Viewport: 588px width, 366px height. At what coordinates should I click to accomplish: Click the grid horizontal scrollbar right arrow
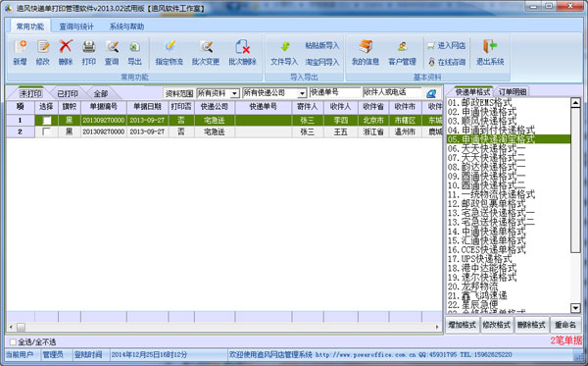[x=437, y=328]
